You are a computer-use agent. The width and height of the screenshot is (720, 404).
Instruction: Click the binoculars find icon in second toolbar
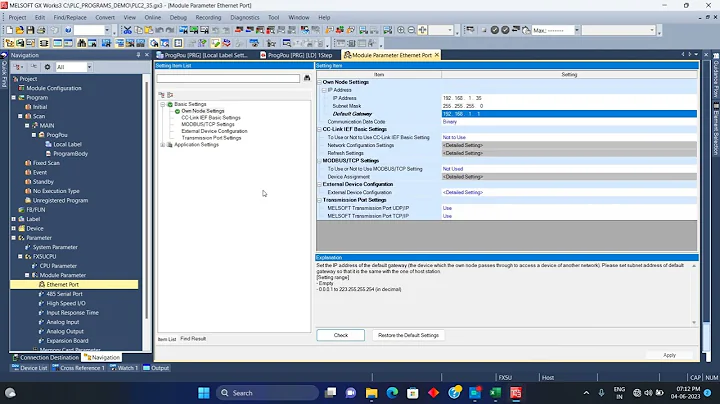(82, 43)
